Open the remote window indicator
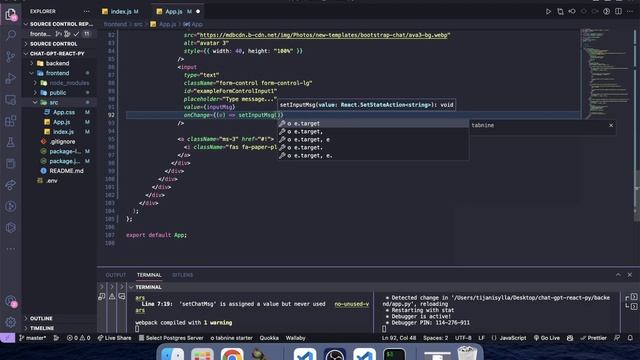This screenshot has width=640, height=360. coord(7,338)
